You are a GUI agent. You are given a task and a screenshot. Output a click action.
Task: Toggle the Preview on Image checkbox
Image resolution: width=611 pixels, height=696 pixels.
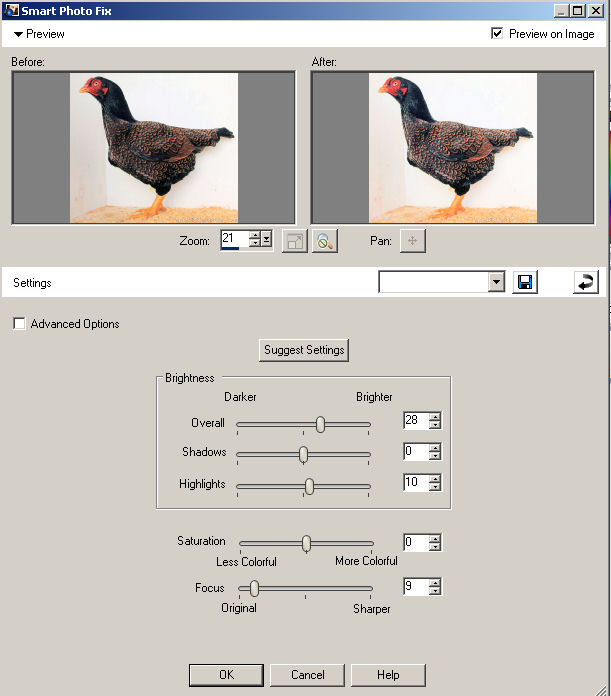497,33
